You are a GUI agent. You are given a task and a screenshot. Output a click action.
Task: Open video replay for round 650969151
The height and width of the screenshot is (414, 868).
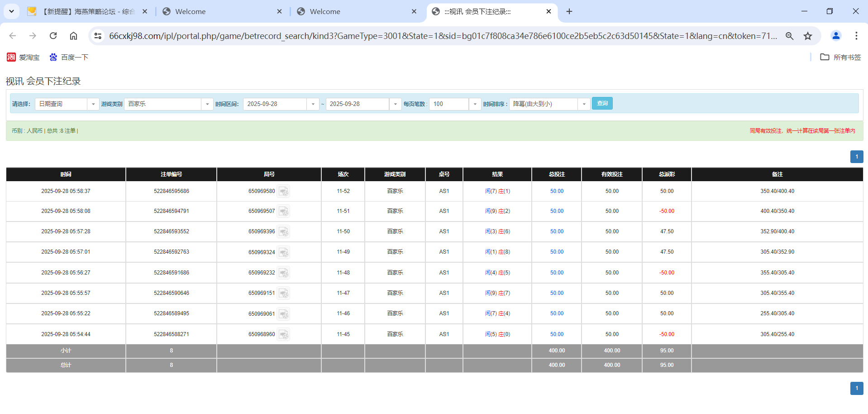[284, 294]
